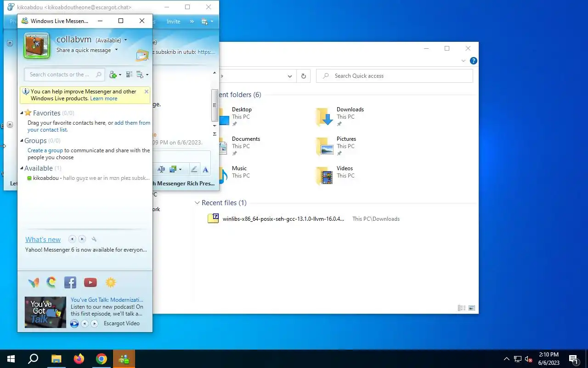The width and height of the screenshot is (588, 368).
Task: Open the Explorer address bar history dropdown
Action: [x=290, y=76]
